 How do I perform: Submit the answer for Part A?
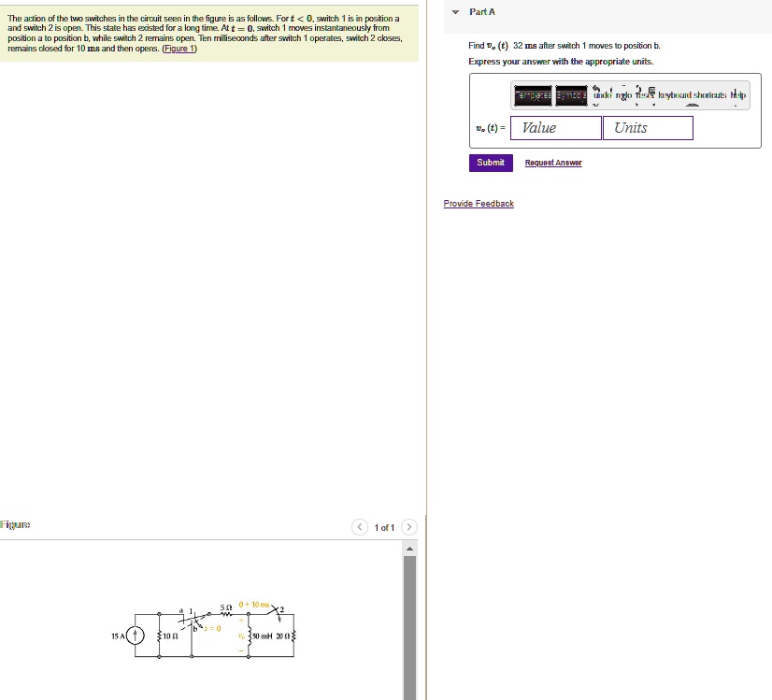click(x=490, y=162)
